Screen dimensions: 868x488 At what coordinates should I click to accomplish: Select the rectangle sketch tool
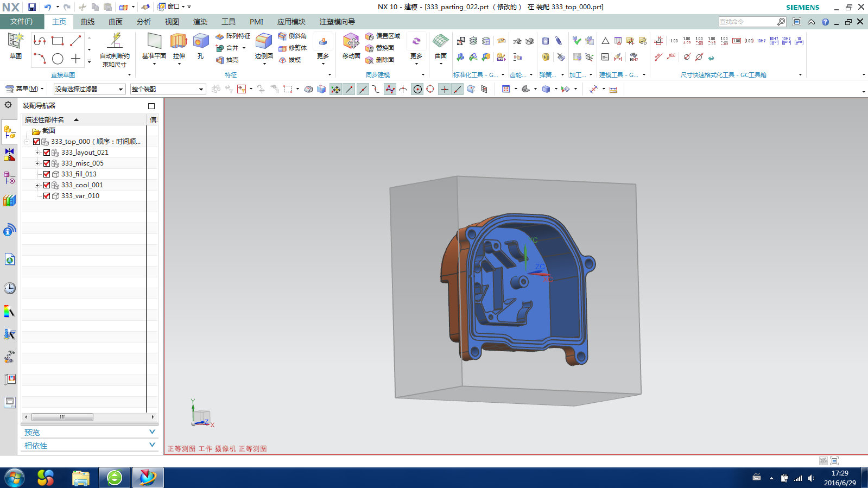click(x=58, y=41)
